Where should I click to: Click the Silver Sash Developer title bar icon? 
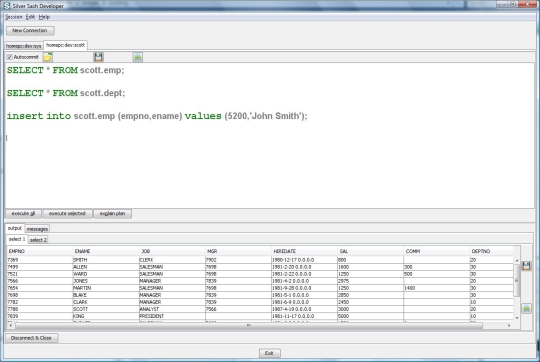7,6
